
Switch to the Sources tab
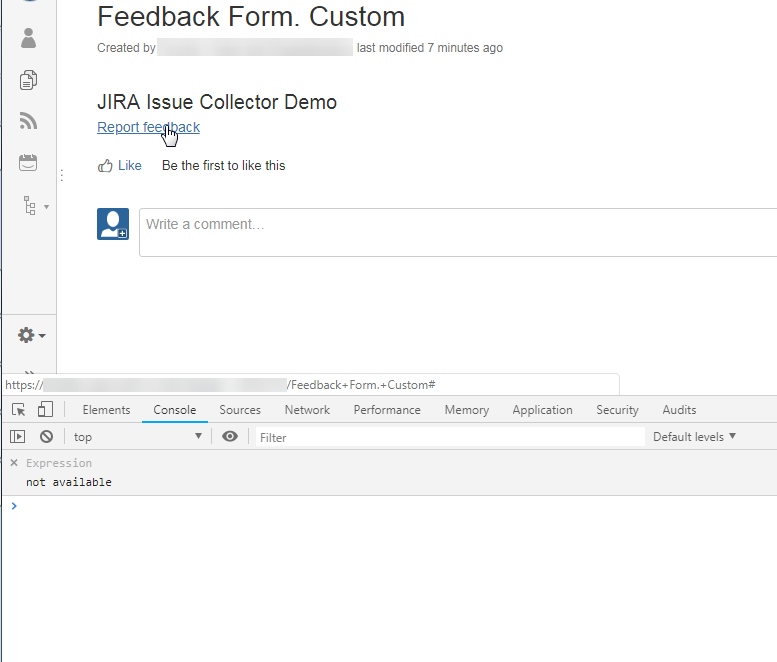[x=240, y=410]
